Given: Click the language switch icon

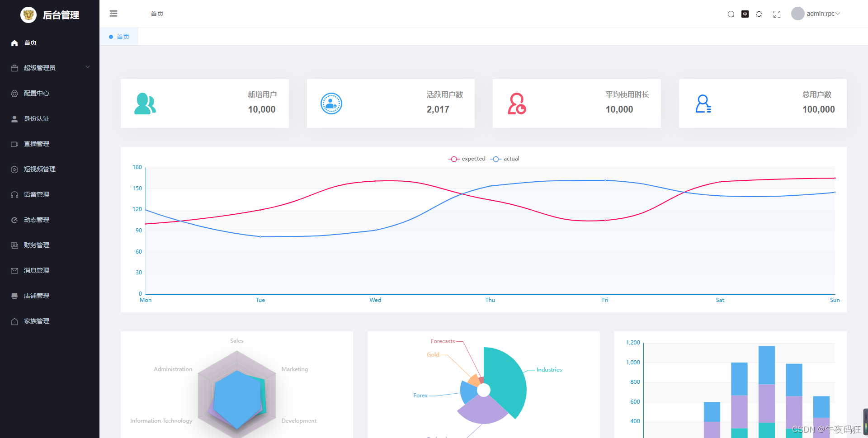Looking at the screenshot, I should (x=745, y=14).
